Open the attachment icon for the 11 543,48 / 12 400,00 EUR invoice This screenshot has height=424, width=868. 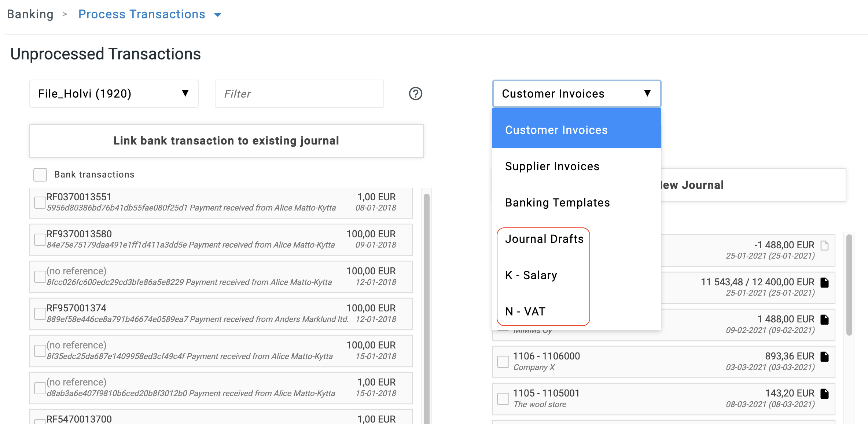(x=824, y=282)
